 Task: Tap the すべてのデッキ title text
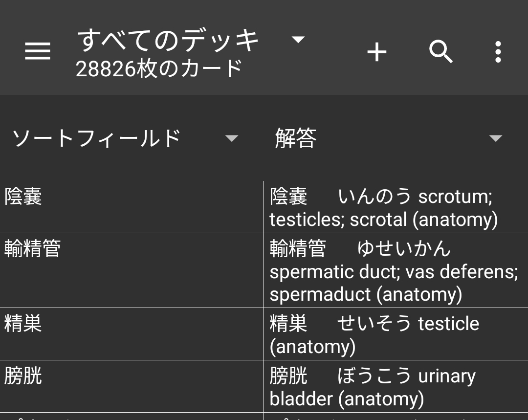[168, 40]
